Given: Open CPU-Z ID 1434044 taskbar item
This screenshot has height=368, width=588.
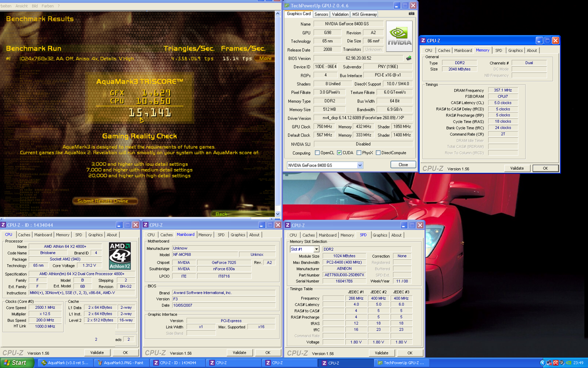Looking at the screenshot, I should point(179,363).
